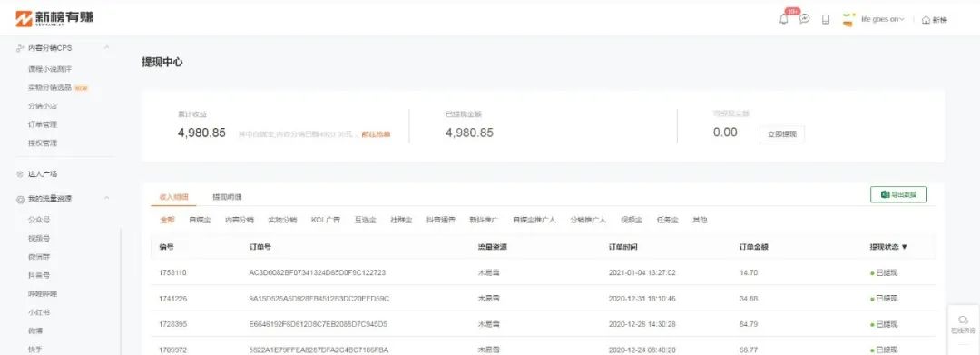Click the 新榜有赚 logo
Image resolution: width=980 pixels, height=355 pixels.
(54, 18)
